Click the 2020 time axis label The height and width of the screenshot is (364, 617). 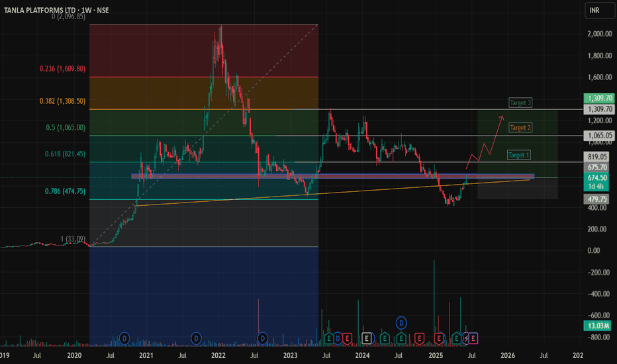(x=74, y=355)
